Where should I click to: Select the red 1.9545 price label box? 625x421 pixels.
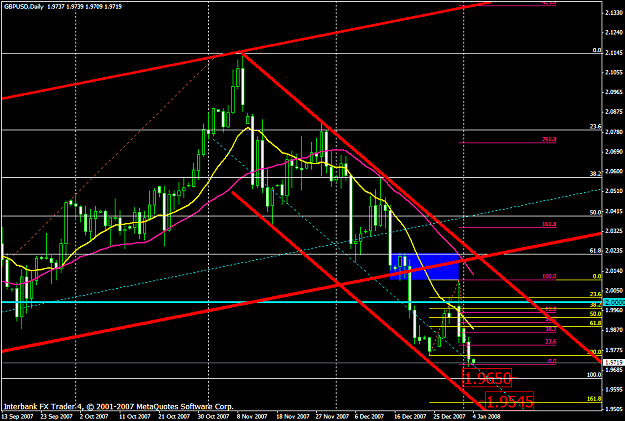pyautogui.click(x=509, y=401)
